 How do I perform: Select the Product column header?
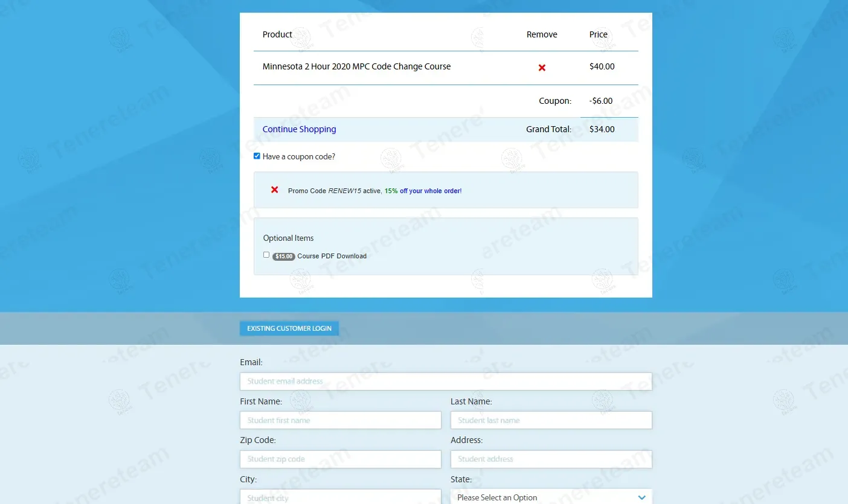point(277,34)
